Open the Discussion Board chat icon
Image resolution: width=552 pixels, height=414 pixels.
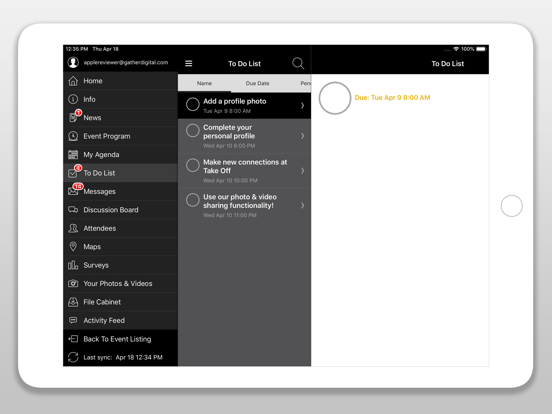(x=73, y=210)
